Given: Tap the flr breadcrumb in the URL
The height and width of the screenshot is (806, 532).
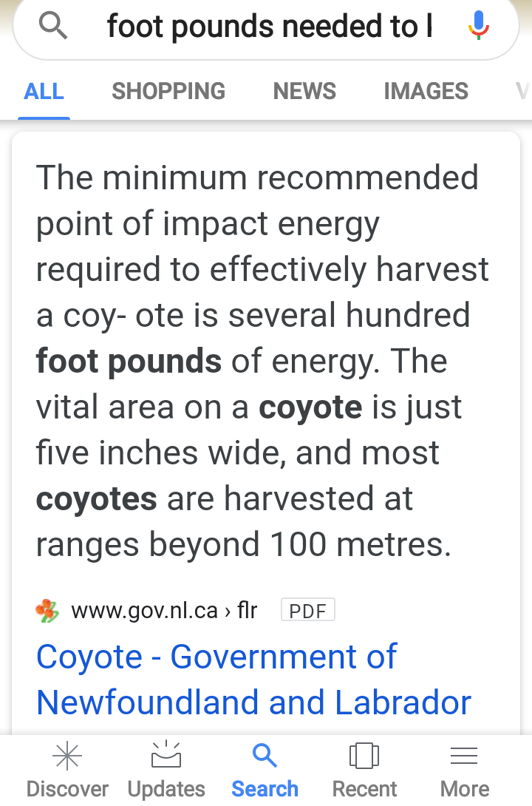Looking at the screenshot, I should (x=247, y=611).
